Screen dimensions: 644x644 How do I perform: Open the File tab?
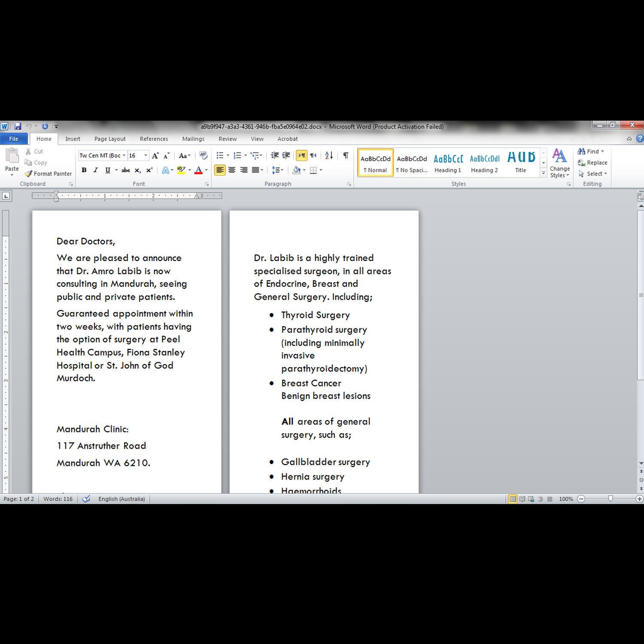pyautogui.click(x=14, y=139)
